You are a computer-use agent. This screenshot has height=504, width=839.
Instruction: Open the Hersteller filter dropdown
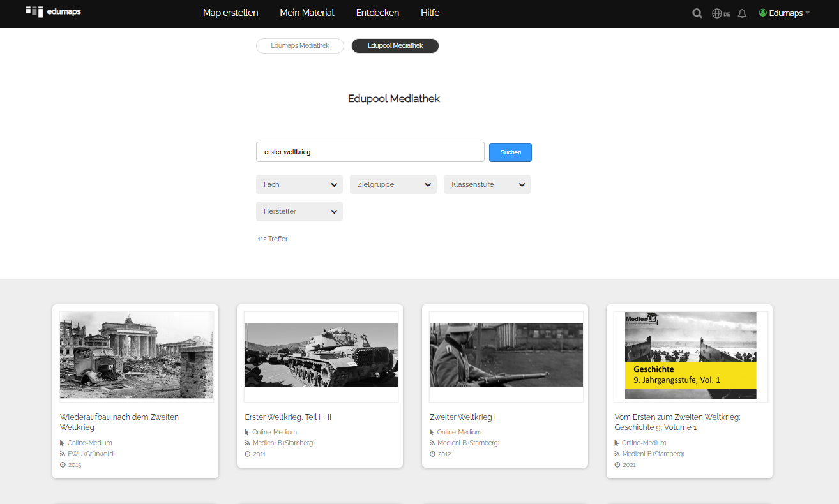pyautogui.click(x=299, y=211)
